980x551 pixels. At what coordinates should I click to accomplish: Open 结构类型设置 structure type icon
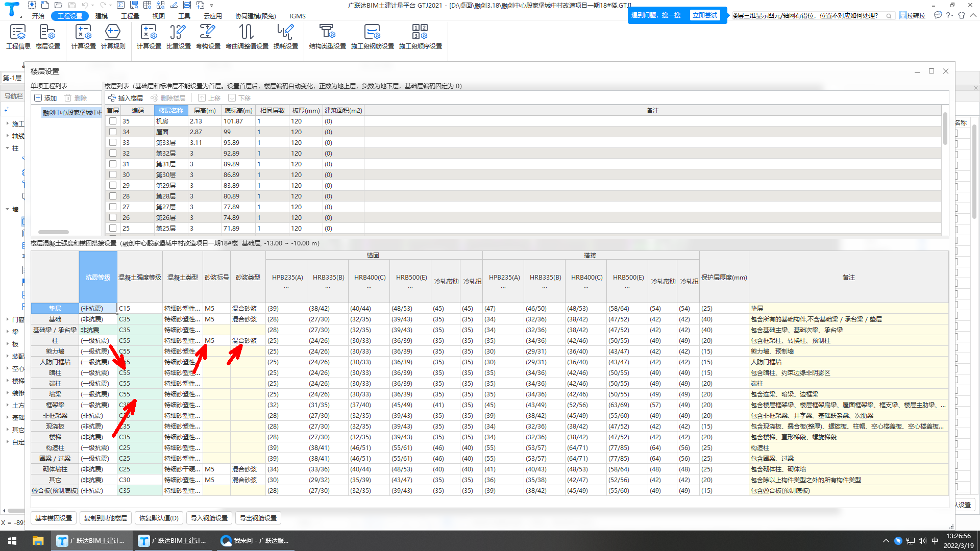327,37
